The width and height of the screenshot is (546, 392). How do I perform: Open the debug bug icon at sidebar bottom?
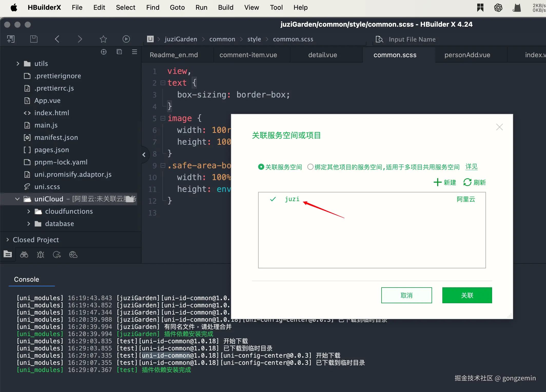pyautogui.click(x=40, y=254)
